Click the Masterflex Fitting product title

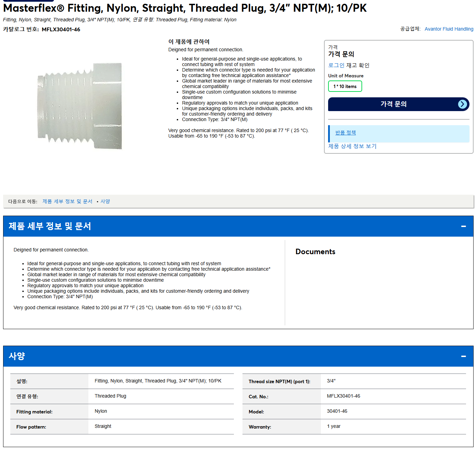185,8
